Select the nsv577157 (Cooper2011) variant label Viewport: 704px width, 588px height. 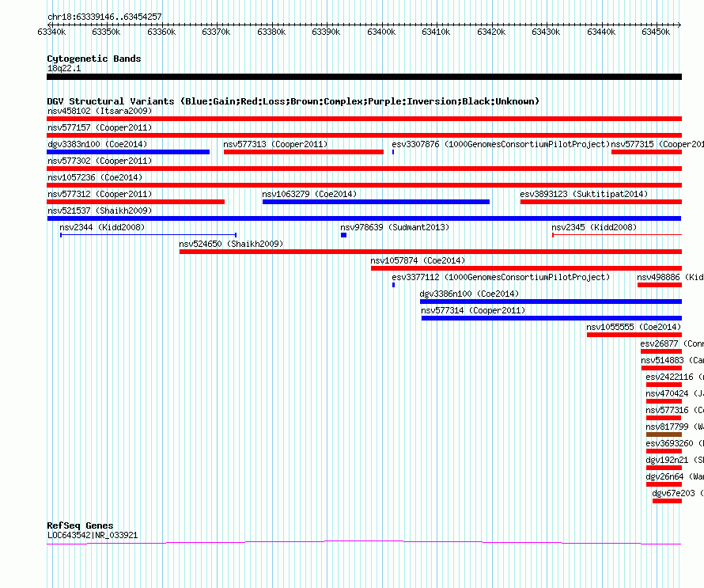pyautogui.click(x=100, y=127)
